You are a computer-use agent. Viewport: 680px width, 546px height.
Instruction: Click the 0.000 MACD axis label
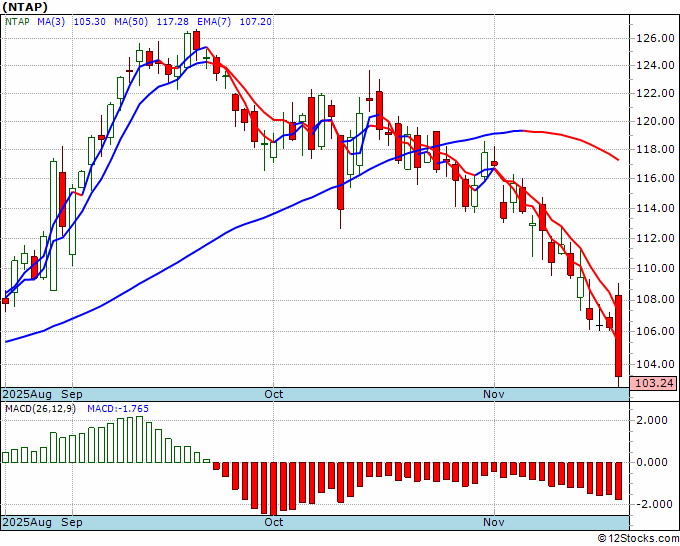tap(652, 462)
